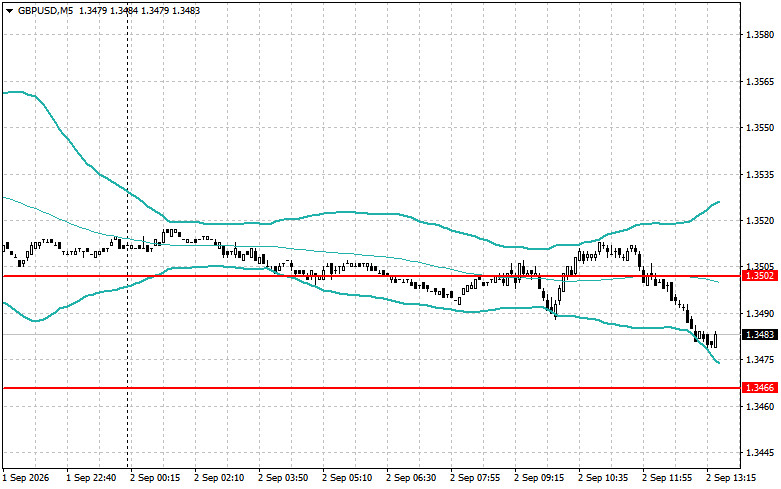Click the 2 Sep 02:10 time label
Screen dimensions: 781x489
(219, 478)
